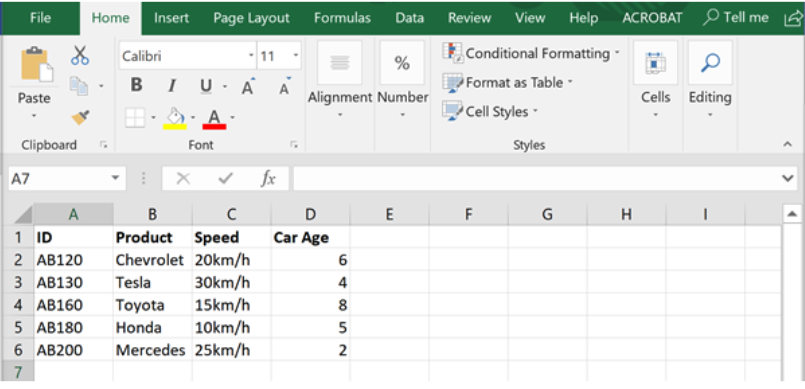
Task: Switch to the Review tab
Action: [x=469, y=18]
